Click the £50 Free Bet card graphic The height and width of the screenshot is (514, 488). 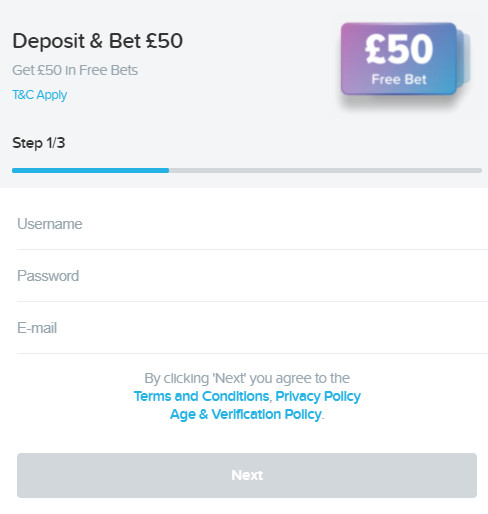[x=399, y=59]
